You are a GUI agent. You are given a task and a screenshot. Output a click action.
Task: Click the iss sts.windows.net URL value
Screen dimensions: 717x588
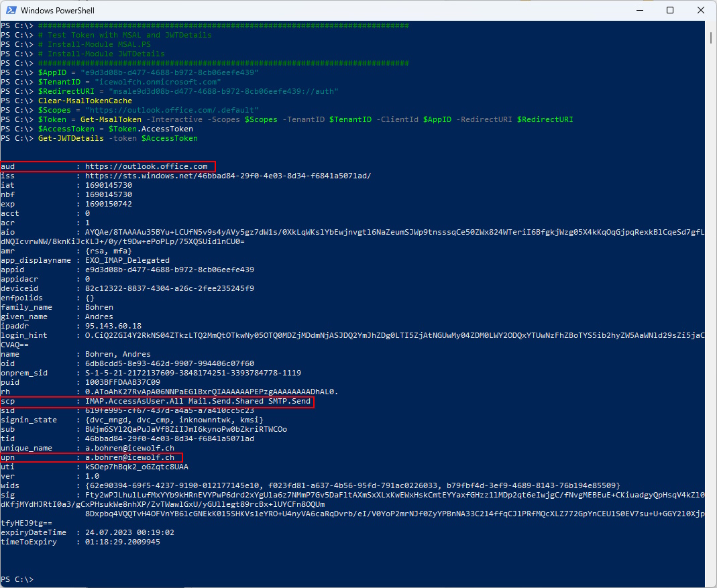[228, 176]
